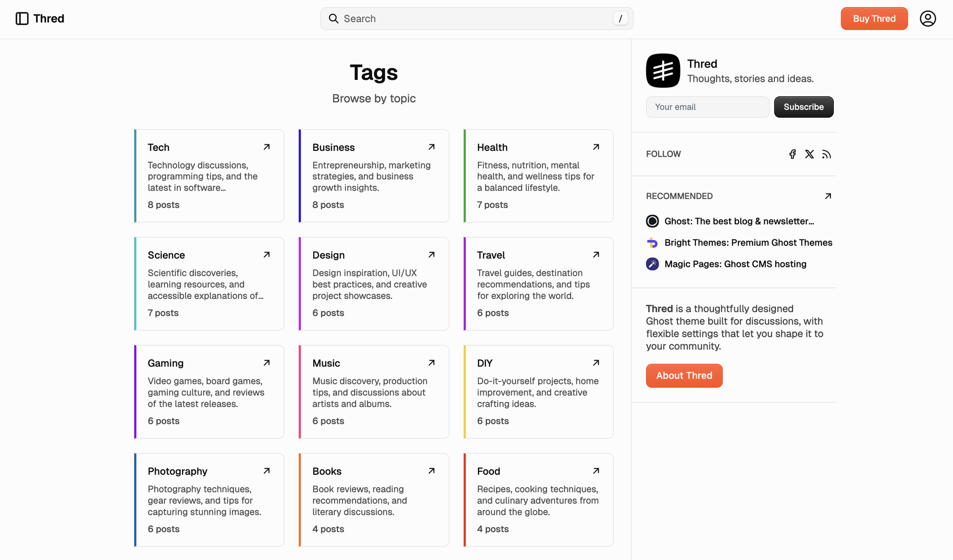953x560 pixels.
Task: Click the user account icon
Action: pos(928,18)
